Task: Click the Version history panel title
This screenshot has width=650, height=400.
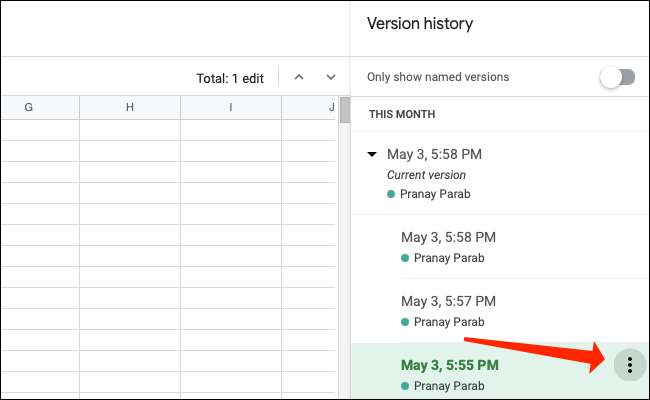Action: tap(420, 23)
